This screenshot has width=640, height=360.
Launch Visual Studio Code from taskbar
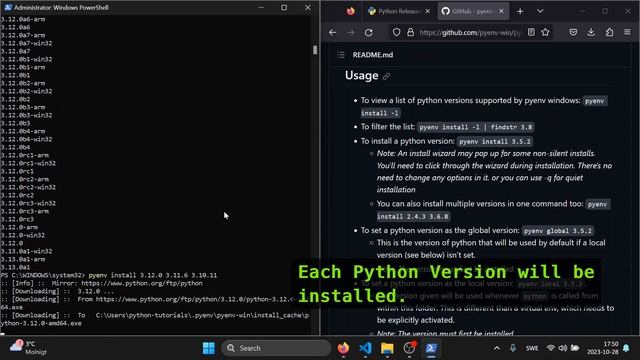[x=365, y=348]
